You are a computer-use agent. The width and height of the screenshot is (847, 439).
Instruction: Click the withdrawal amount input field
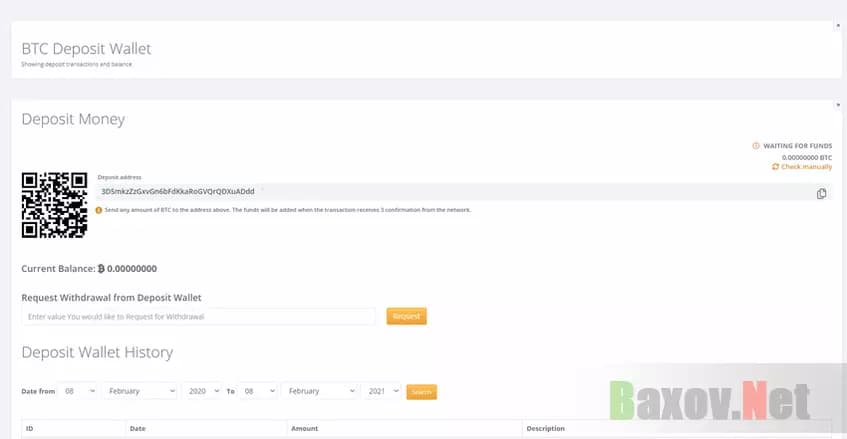(198, 316)
